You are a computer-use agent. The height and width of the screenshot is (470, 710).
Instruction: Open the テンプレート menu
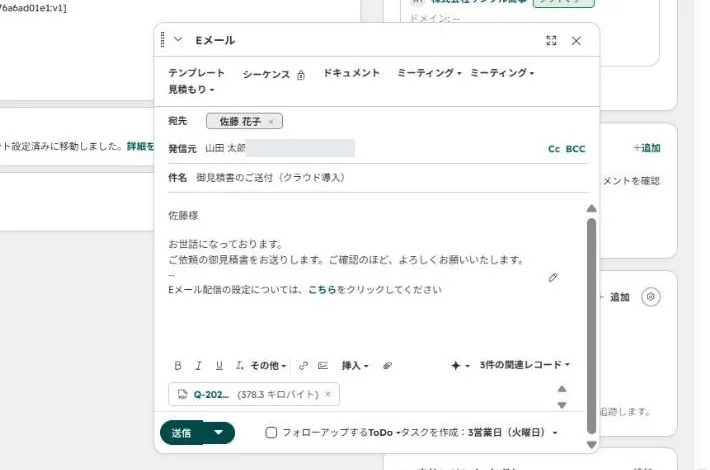[197, 73]
